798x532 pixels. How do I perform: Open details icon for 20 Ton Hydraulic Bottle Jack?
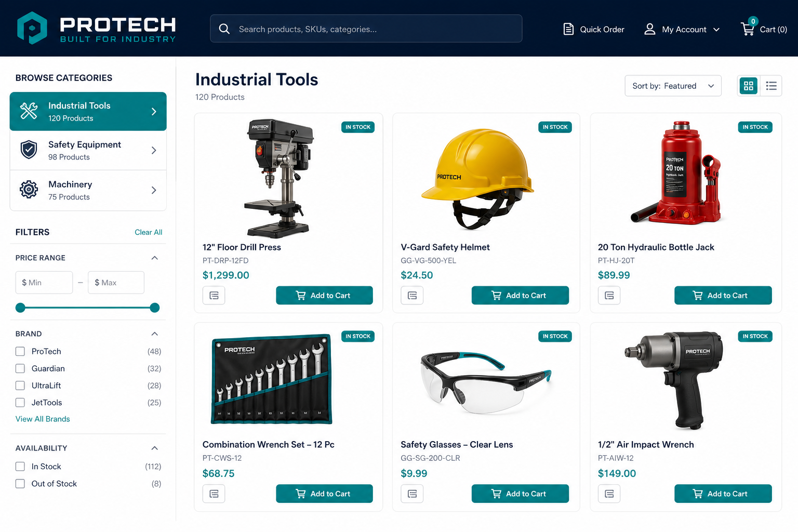coord(609,296)
